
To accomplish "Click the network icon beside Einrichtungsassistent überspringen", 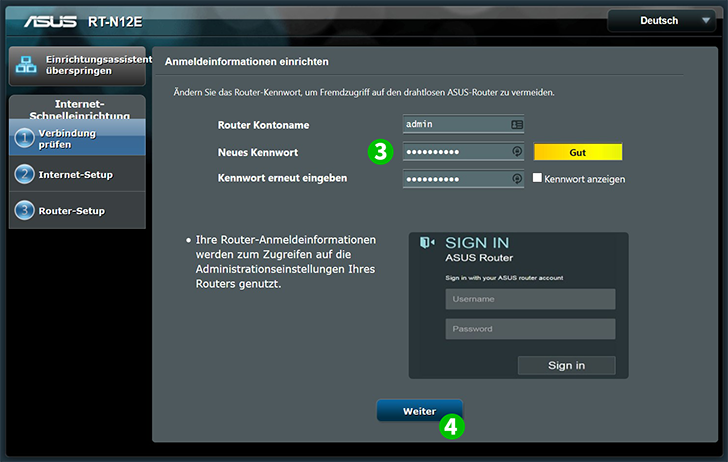I will click(26, 65).
